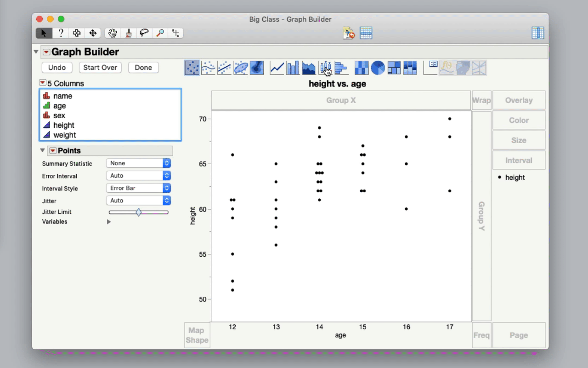Select the Smoother element icon
The width and height of the screenshot is (588, 368).
tap(208, 68)
